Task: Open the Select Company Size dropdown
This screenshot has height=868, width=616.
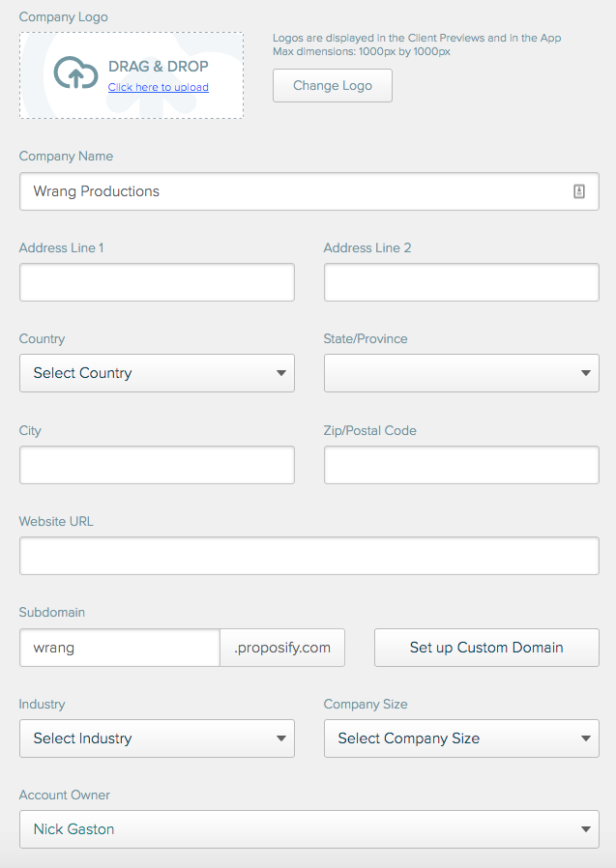Action: [461, 738]
